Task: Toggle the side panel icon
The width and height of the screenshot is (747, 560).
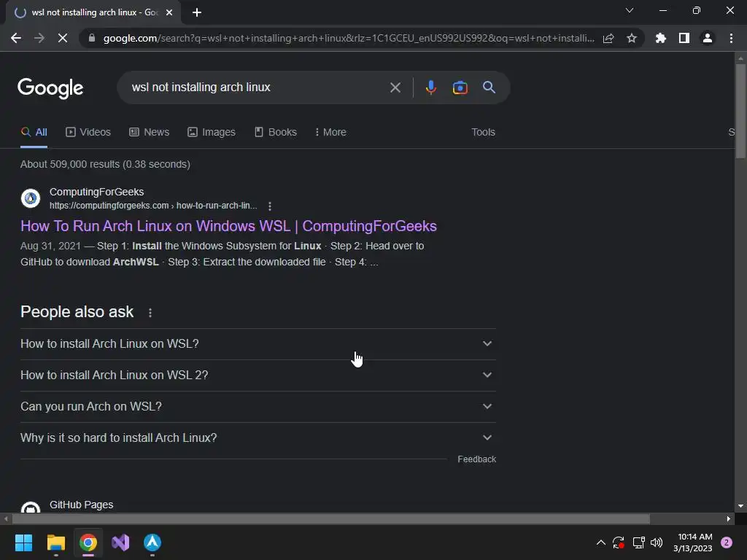Action: pos(684,38)
